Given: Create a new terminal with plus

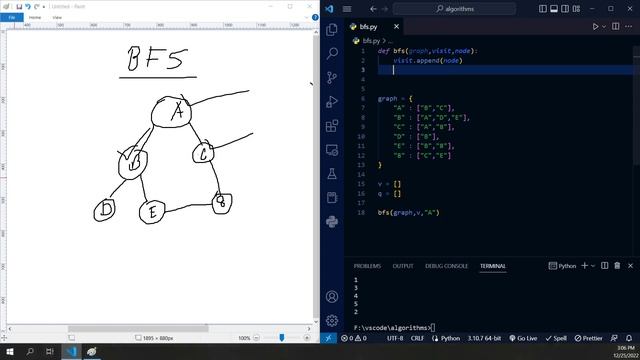Looking at the screenshot, I should click(584, 266).
